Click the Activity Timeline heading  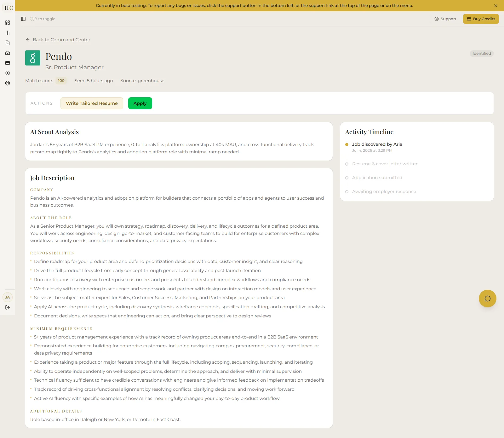(x=369, y=132)
